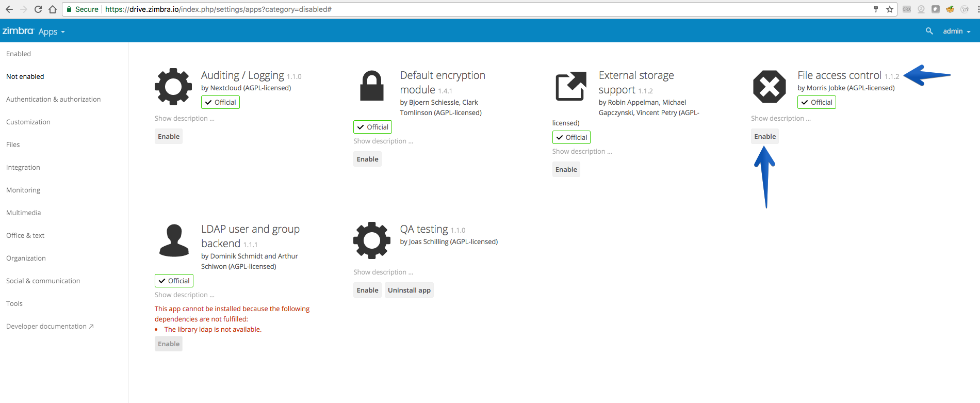Click the zimbra logo

tap(18, 31)
